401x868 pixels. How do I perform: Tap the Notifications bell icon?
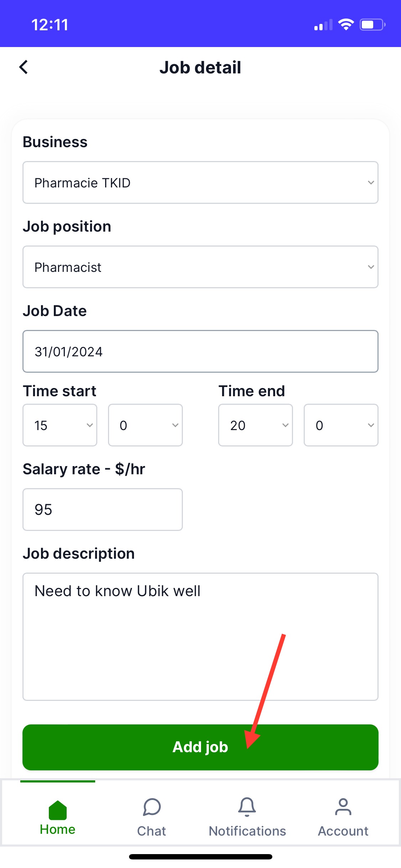tap(247, 807)
